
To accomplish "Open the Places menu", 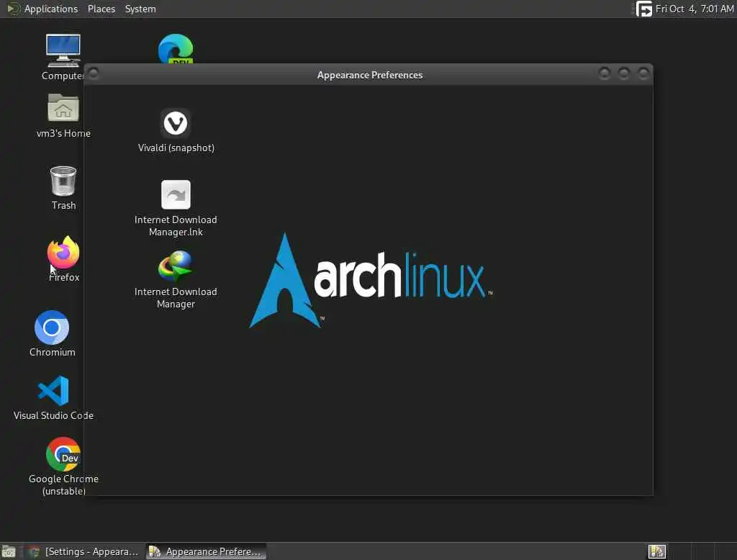I will point(101,9).
